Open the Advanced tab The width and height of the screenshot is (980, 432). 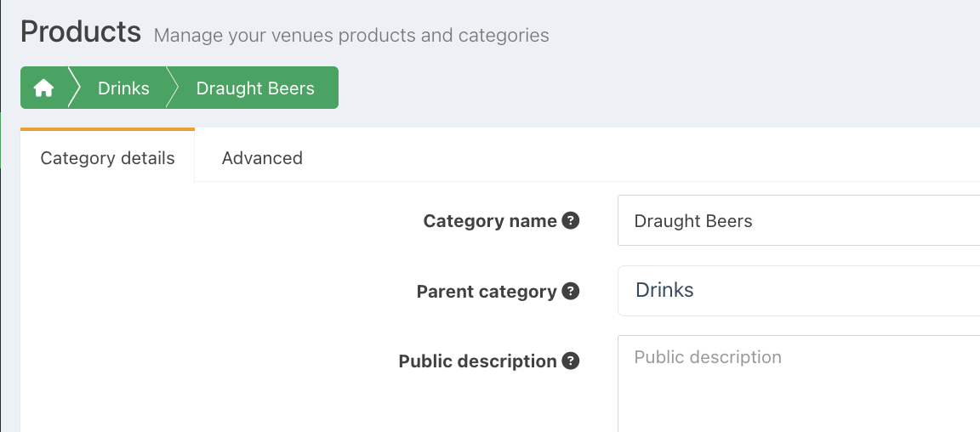coord(262,158)
